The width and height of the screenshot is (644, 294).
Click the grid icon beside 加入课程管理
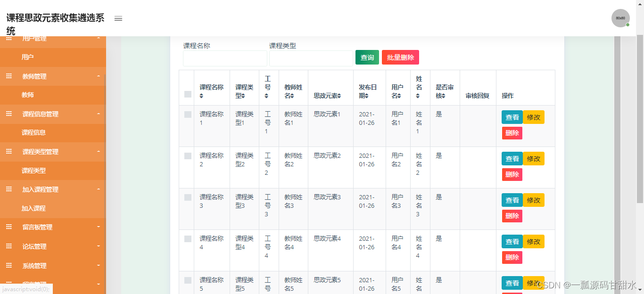8,189
